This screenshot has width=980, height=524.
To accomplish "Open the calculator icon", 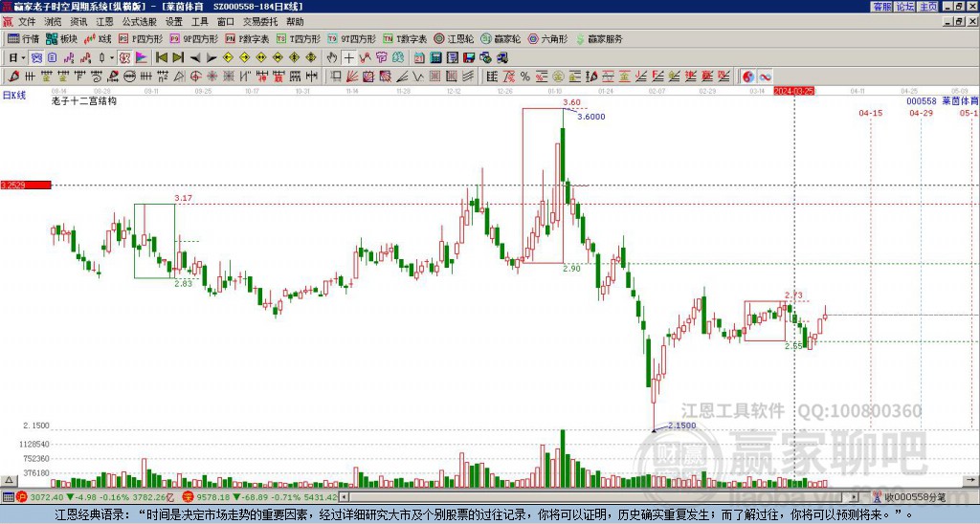I will 435,58.
